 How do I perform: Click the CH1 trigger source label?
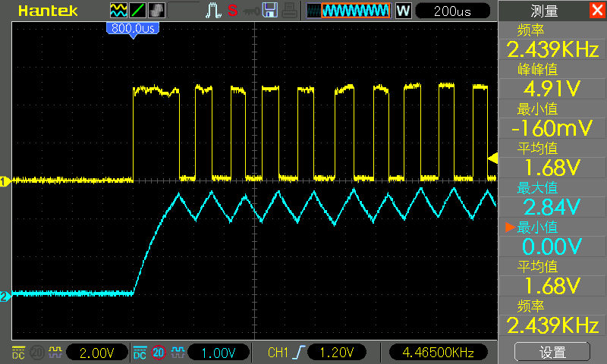pos(278,353)
